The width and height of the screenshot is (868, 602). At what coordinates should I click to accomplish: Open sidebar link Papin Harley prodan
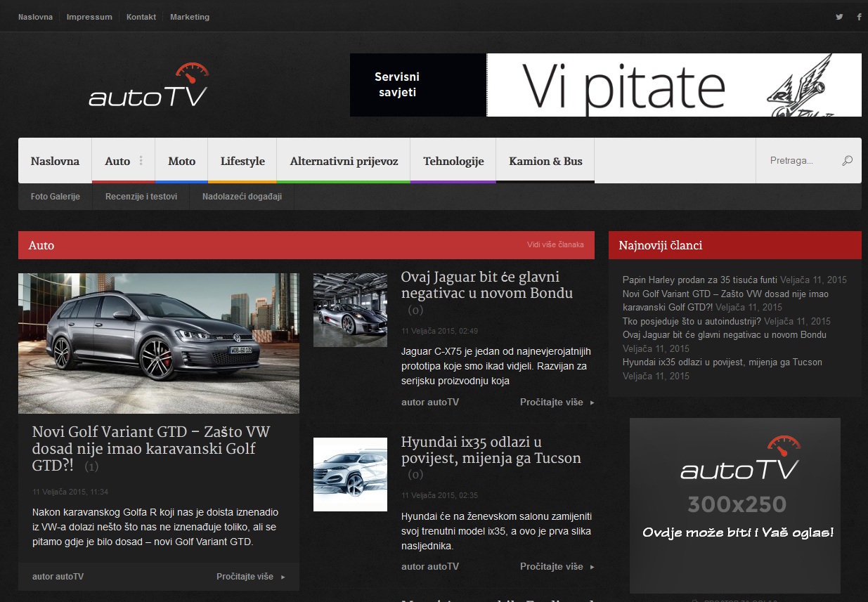point(700,280)
